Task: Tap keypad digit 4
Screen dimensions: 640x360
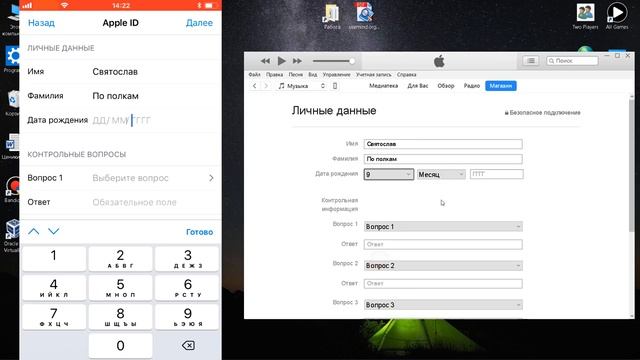Action: [x=54, y=288]
